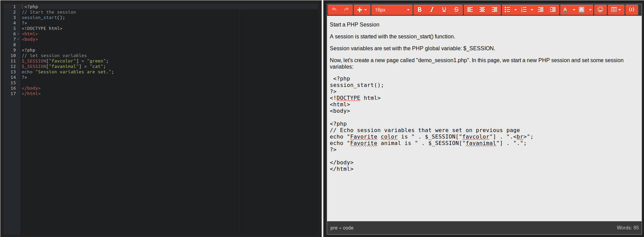644x237 pixels.
Task: Collapse the body tag fold on line 7
Action: pyautogui.click(x=18, y=39)
